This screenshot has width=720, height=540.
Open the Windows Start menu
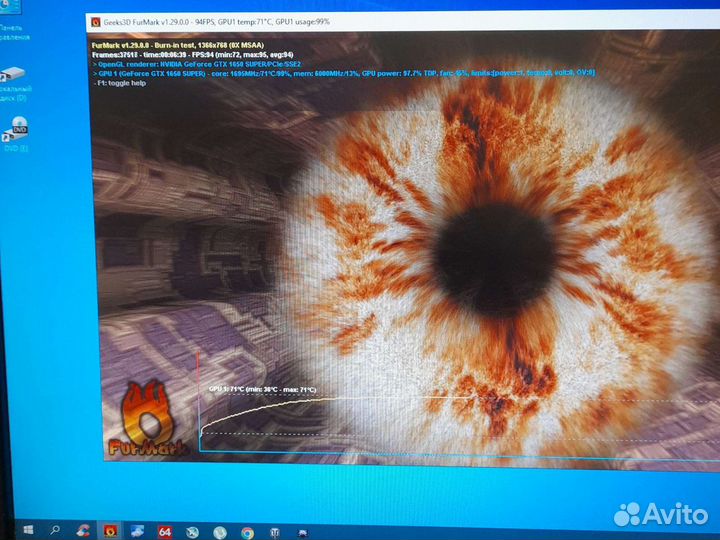(x=28, y=530)
